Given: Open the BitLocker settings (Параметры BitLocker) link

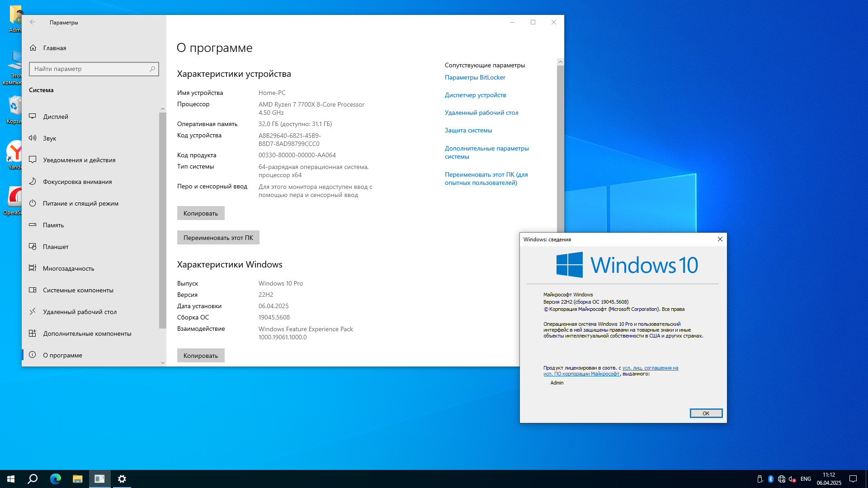Looking at the screenshot, I should (x=475, y=77).
